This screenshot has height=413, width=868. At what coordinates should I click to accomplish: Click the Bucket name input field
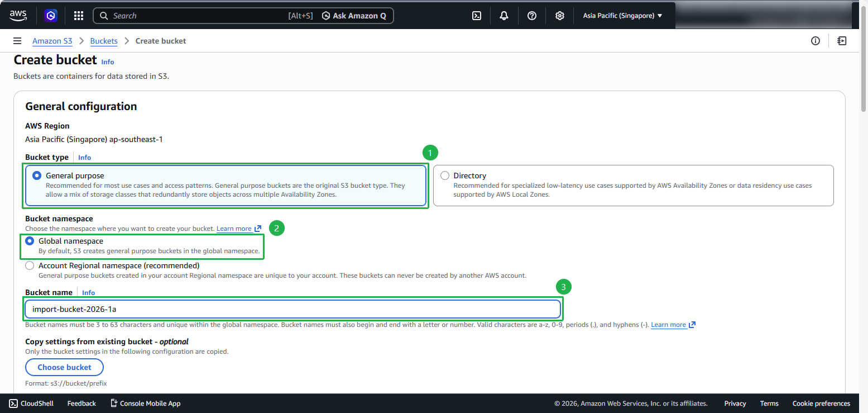click(x=293, y=309)
